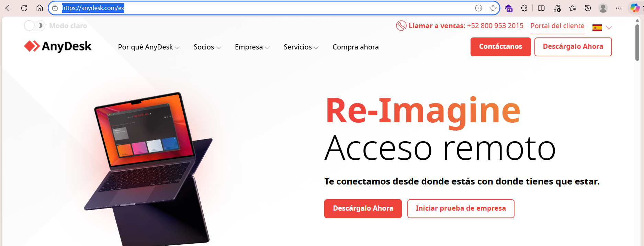Viewport: 644px width, 246px height.
Task: Open the user profile avatar icon
Action: pos(603,8)
